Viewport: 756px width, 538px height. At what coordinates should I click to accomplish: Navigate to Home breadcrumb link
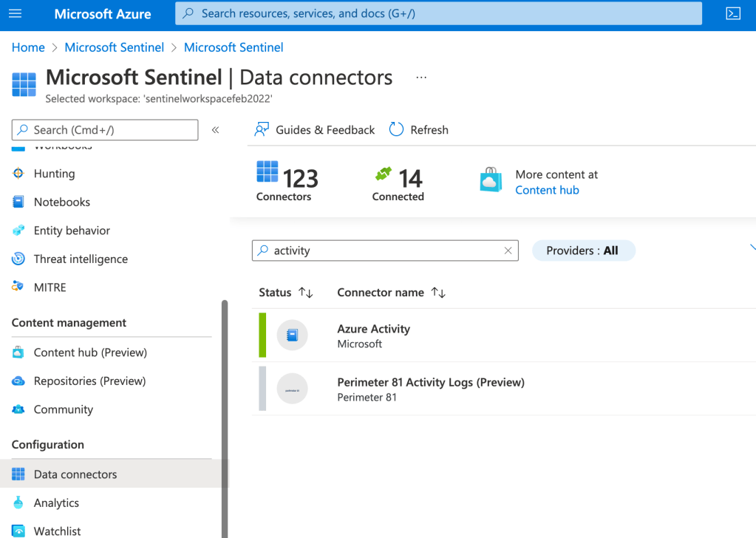[28, 47]
